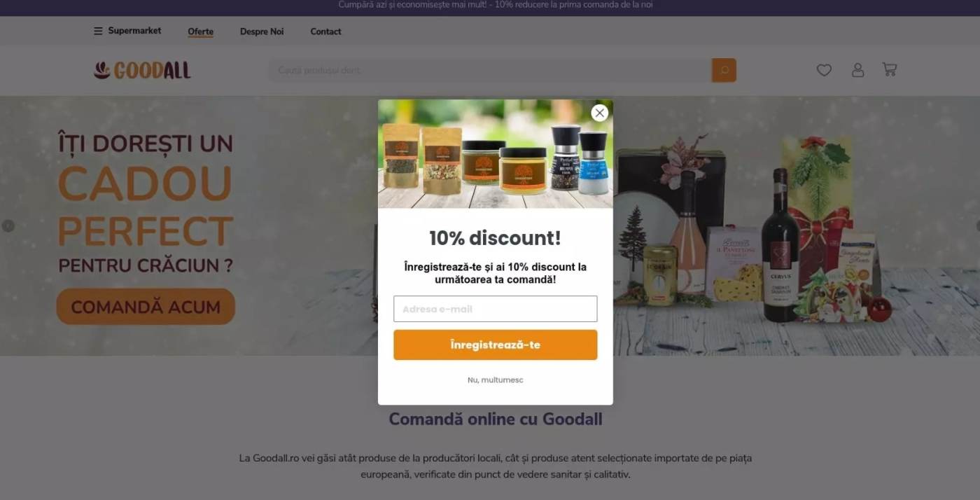Click the orange search magnifier button
Viewport: 980px width, 500px height.
coord(724,70)
